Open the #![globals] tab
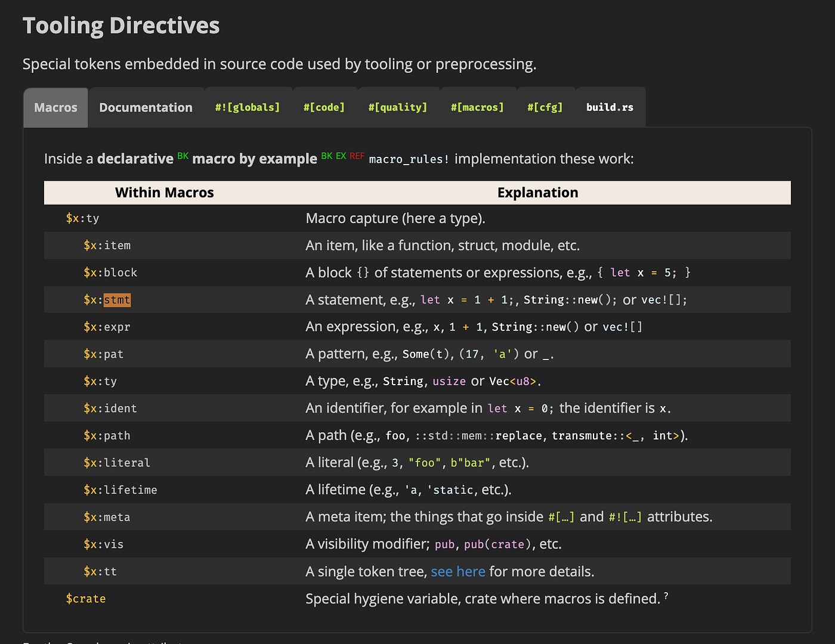Screen dimensions: 835x644 point(248,107)
